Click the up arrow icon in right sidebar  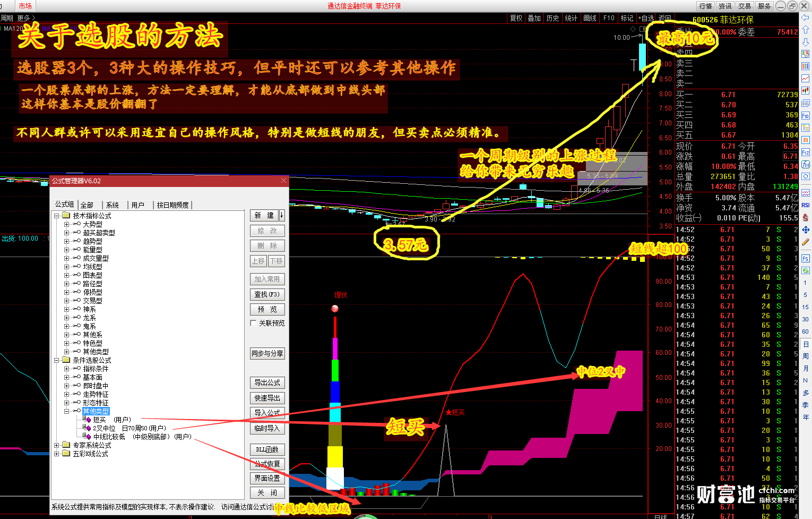pyautogui.click(x=806, y=30)
